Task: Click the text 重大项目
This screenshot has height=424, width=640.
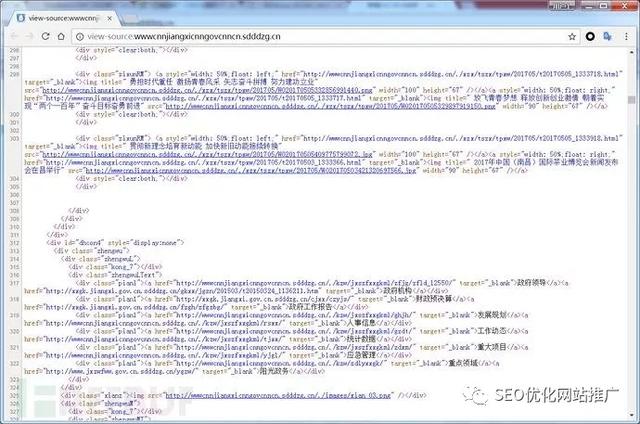Action: tap(491, 347)
